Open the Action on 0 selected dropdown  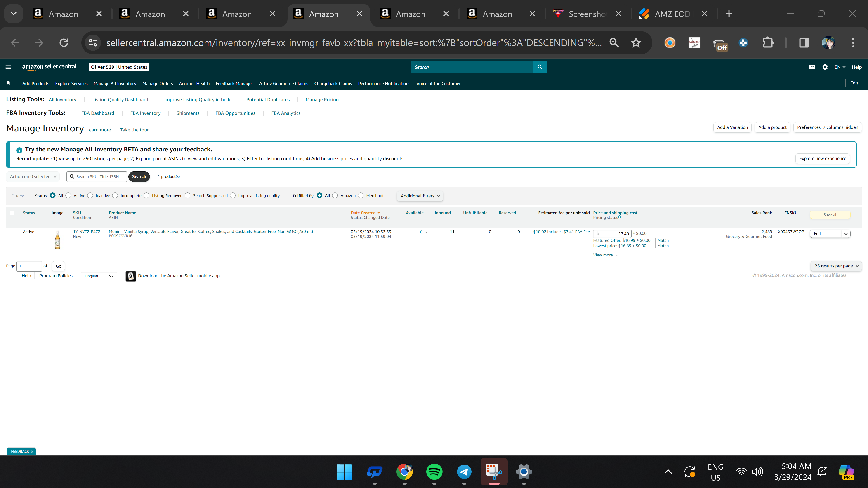[x=33, y=176]
